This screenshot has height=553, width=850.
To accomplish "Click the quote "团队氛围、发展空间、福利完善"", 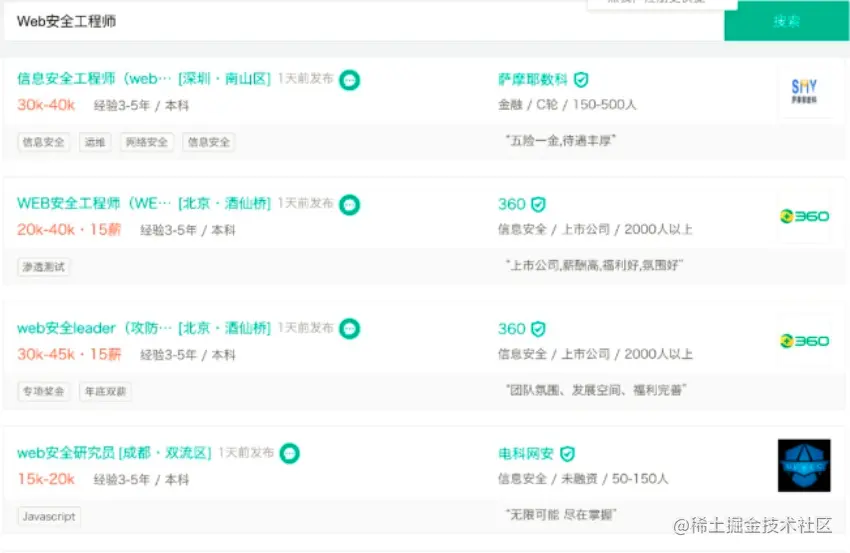I will coord(596,390).
